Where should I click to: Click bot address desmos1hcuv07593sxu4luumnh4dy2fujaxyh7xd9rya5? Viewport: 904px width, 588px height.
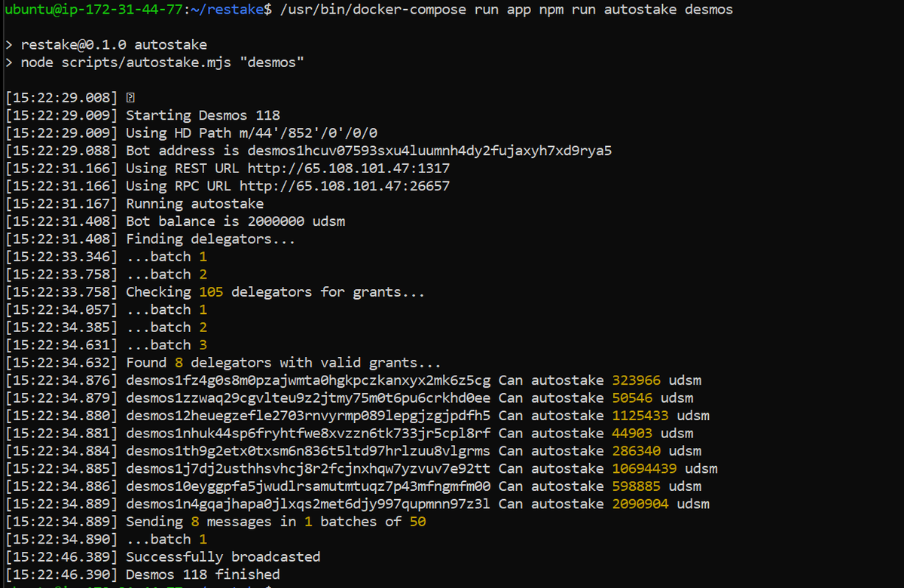click(430, 151)
